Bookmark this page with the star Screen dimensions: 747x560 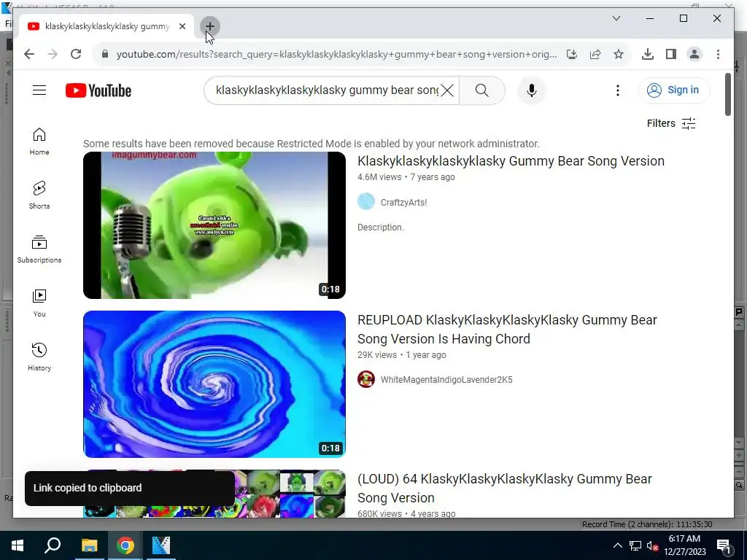click(619, 54)
